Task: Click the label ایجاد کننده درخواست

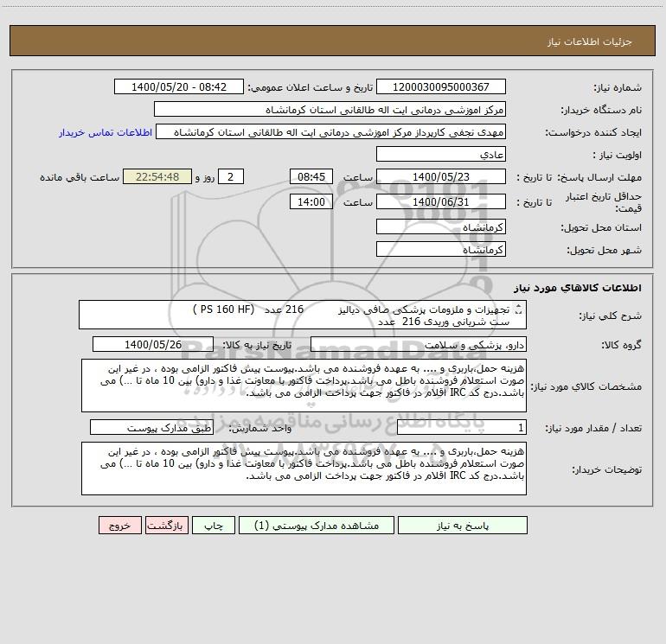Action: (x=593, y=132)
